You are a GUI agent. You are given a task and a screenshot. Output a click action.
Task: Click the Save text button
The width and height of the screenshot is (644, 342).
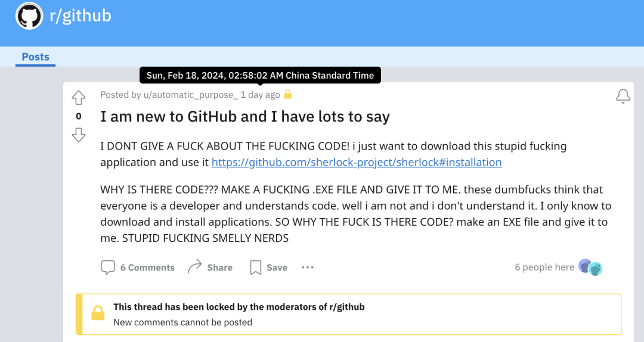coord(277,268)
